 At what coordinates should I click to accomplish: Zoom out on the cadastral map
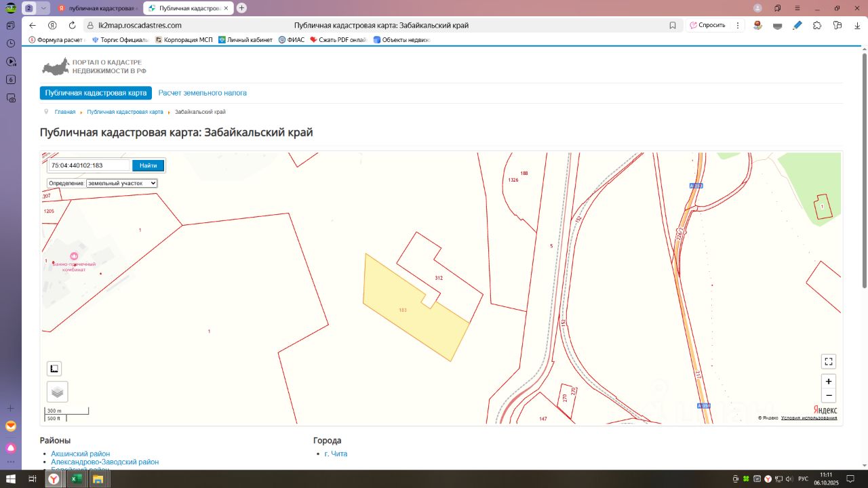pos(828,396)
